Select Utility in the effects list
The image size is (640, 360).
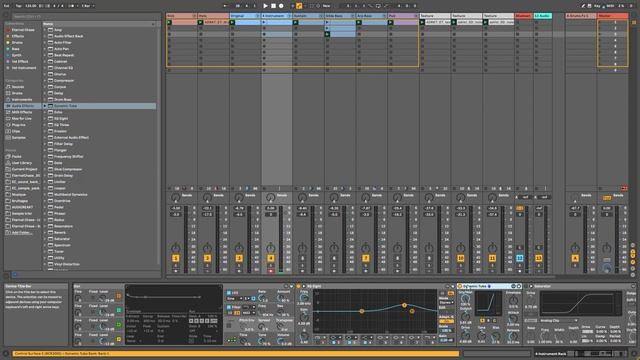pos(59,258)
